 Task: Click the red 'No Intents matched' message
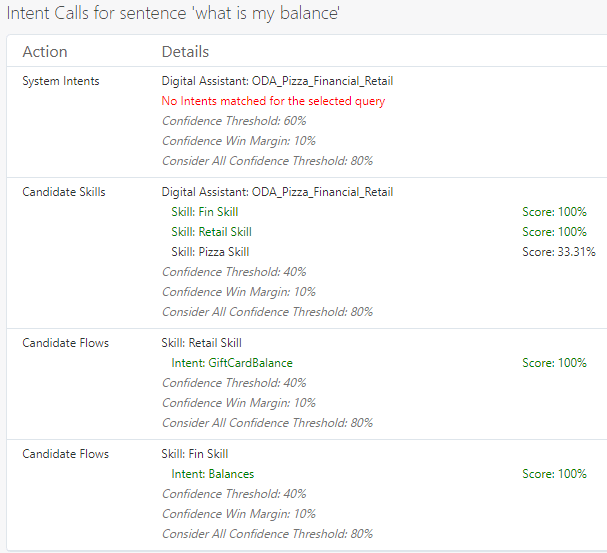click(x=273, y=101)
